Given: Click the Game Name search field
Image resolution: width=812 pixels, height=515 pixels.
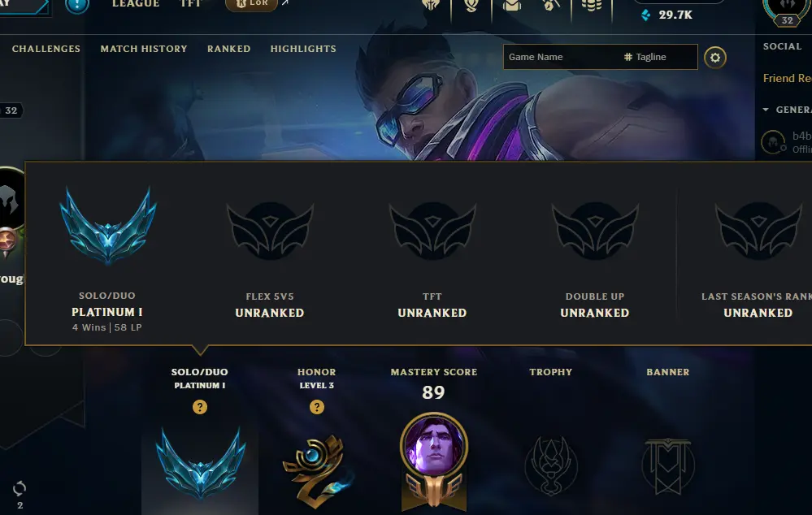Looking at the screenshot, I should click(562, 57).
